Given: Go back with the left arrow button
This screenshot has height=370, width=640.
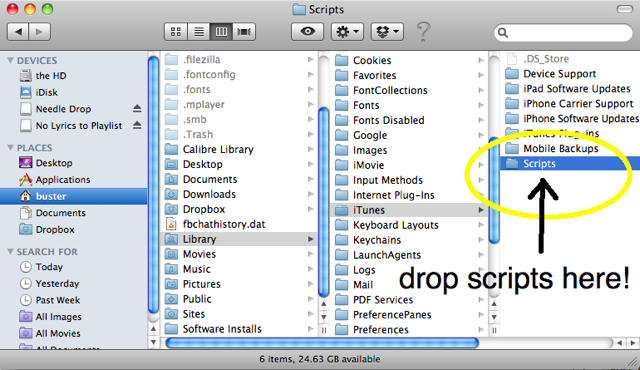Looking at the screenshot, I should [18, 31].
